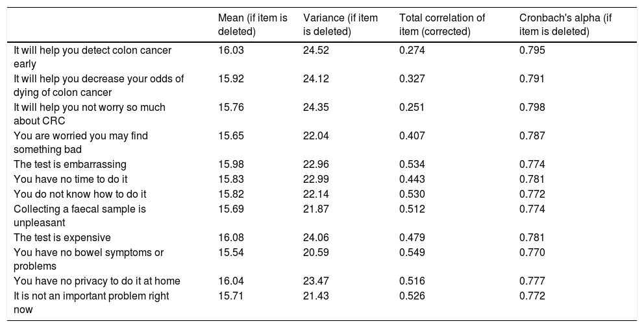The width and height of the screenshot is (644, 328).
Task: Select the variance value 20.59 cell
Action: pyautogui.click(x=316, y=252)
